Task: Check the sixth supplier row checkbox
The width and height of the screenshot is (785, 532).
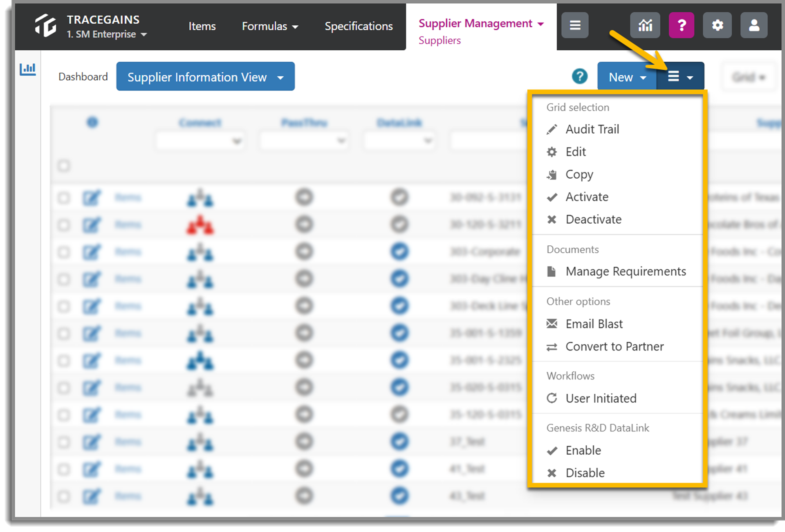Action: click(x=64, y=334)
